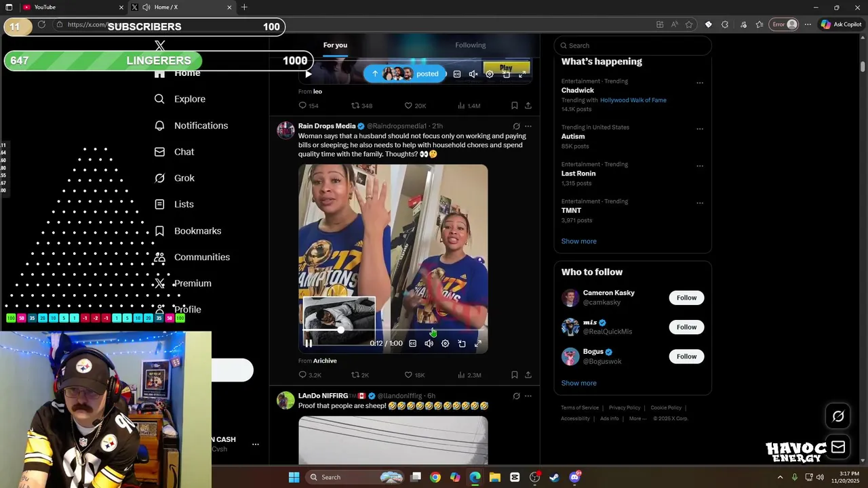
Task: Follow mis @RealQuickMis
Action: pos(686,327)
